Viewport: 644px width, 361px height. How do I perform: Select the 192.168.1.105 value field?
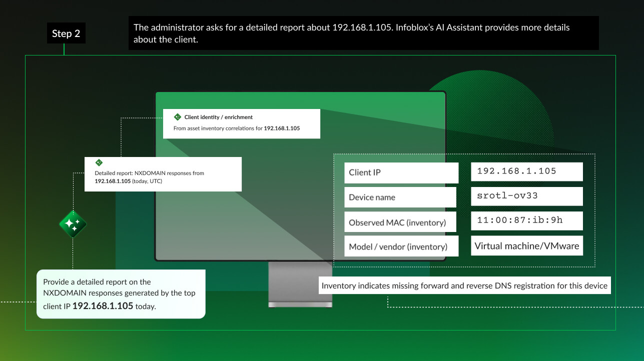527,171
